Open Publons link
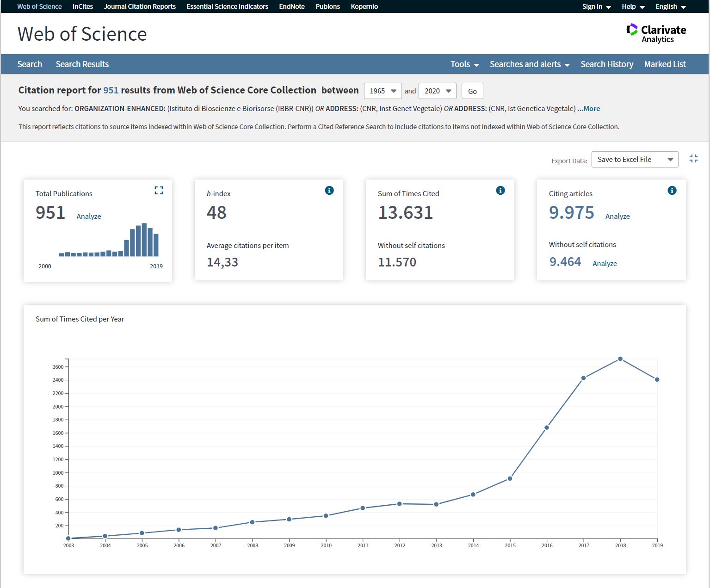Viewport: 710px width, 588px height. [x=327, y=6]
